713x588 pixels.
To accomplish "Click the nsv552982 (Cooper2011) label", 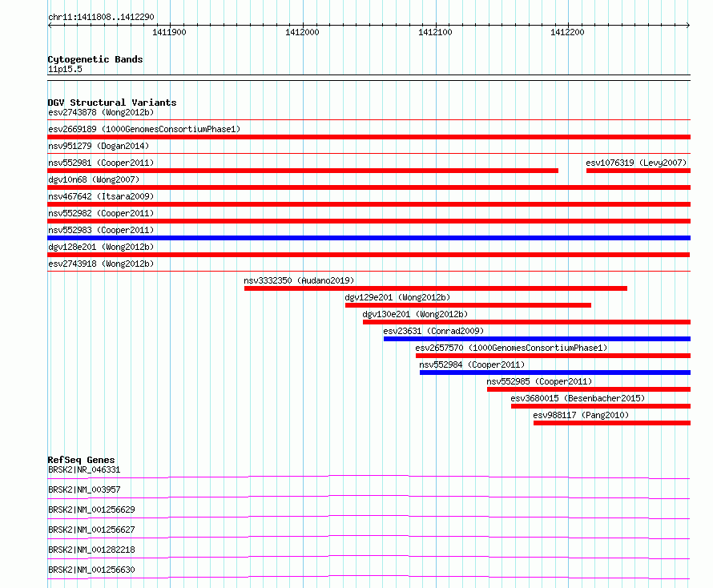I will pos(101,213).
